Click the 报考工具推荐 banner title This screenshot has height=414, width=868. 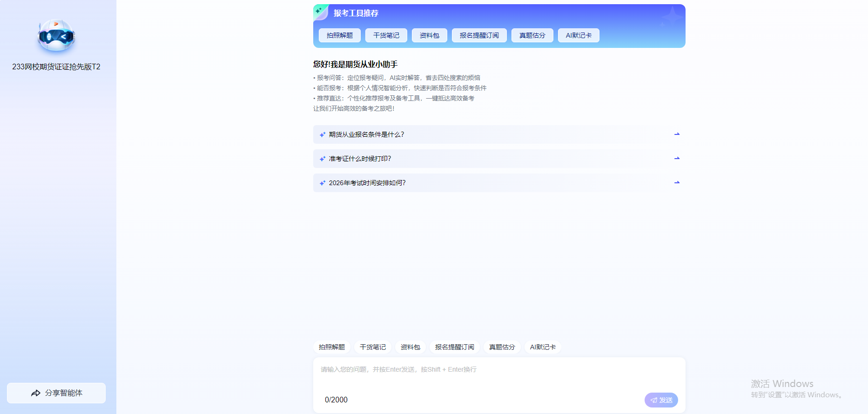[356, 13]
